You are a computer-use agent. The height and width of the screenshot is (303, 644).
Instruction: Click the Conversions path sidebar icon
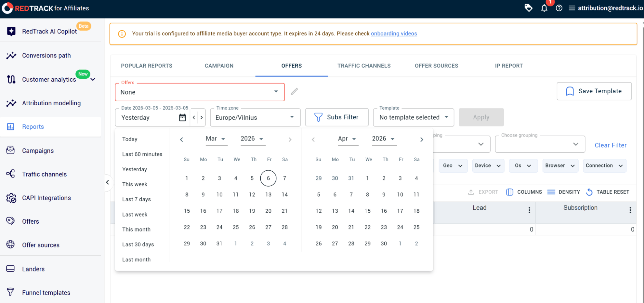[x=11, y=56]
